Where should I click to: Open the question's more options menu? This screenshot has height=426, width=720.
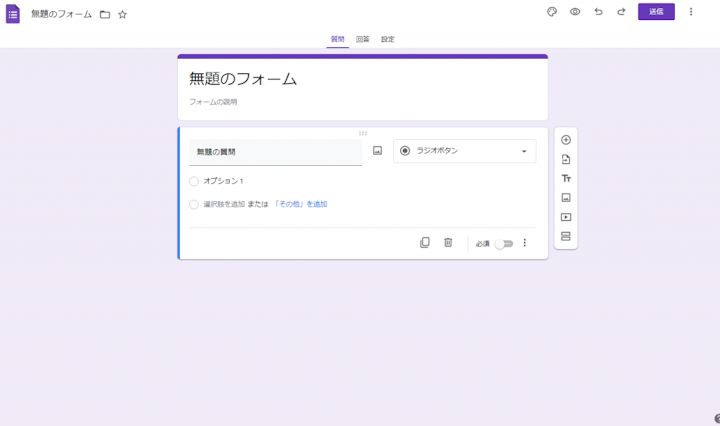[525, 243]
